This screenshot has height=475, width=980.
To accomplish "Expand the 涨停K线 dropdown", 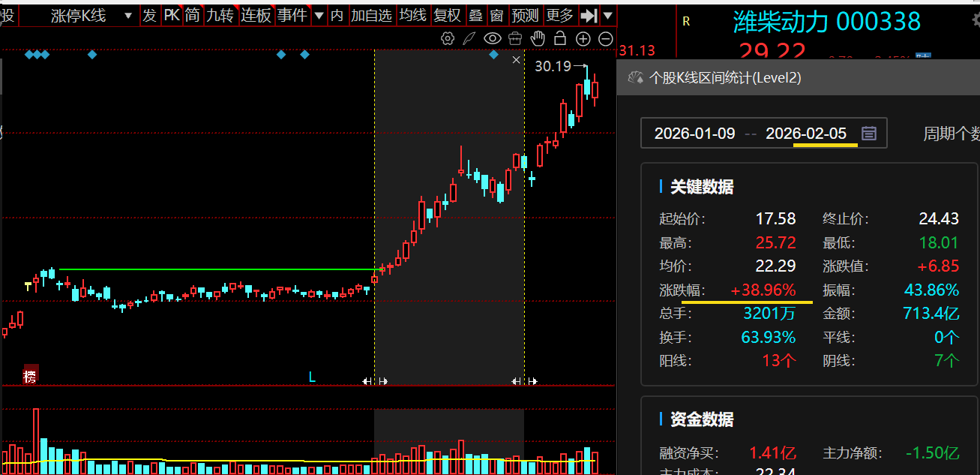I will pyautogui.click(x=128, y=16).
